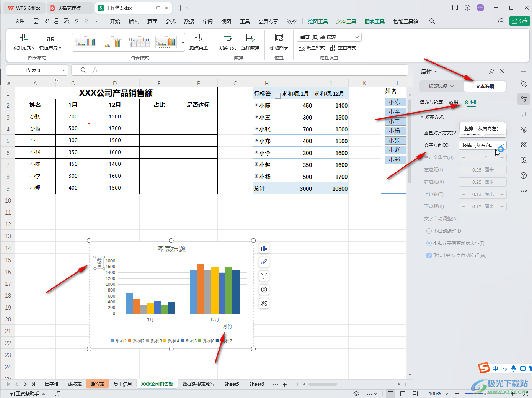
Task: Click 更改类型 change chart type
Action: point(199,42)
